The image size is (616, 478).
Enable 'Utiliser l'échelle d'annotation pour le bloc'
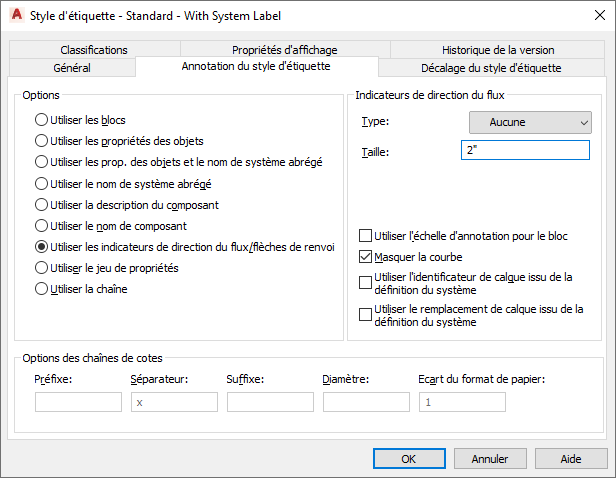pos(365,236)
